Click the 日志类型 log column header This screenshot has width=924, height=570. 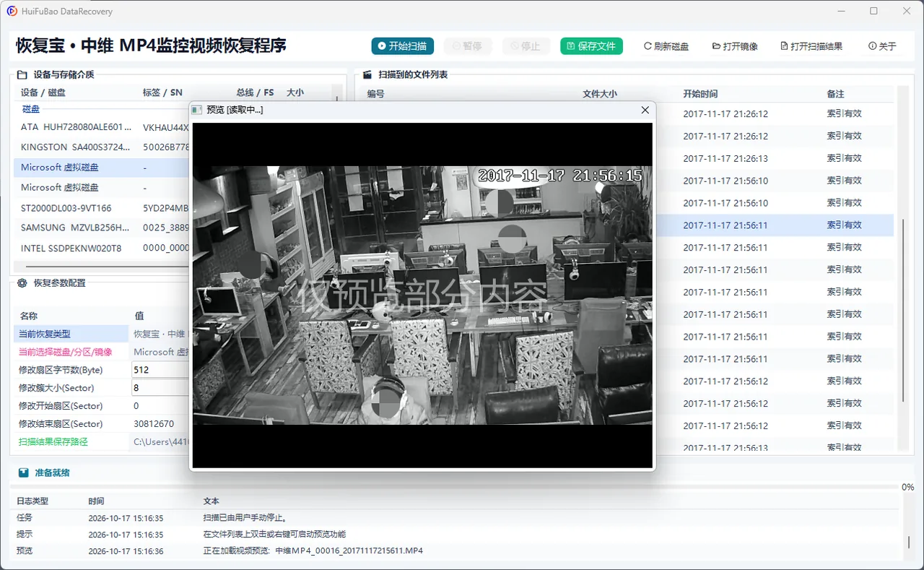coord(32,501)
